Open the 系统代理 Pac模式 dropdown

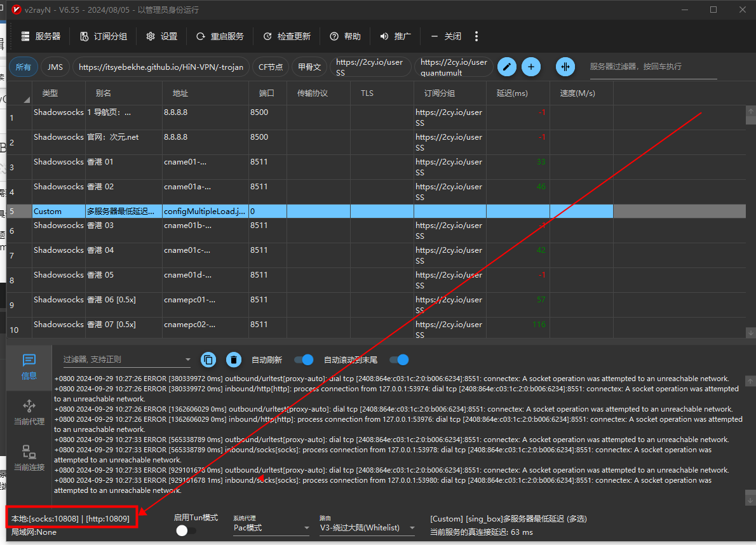[270, 528]
